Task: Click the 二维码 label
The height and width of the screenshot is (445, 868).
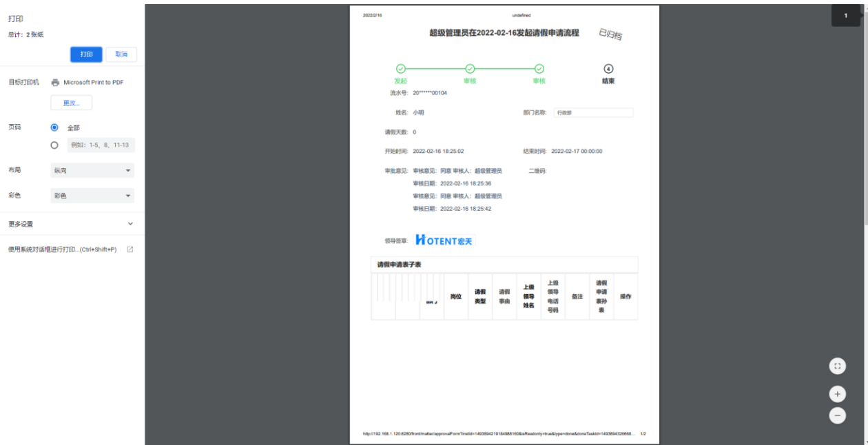Action: pos(537,171)
